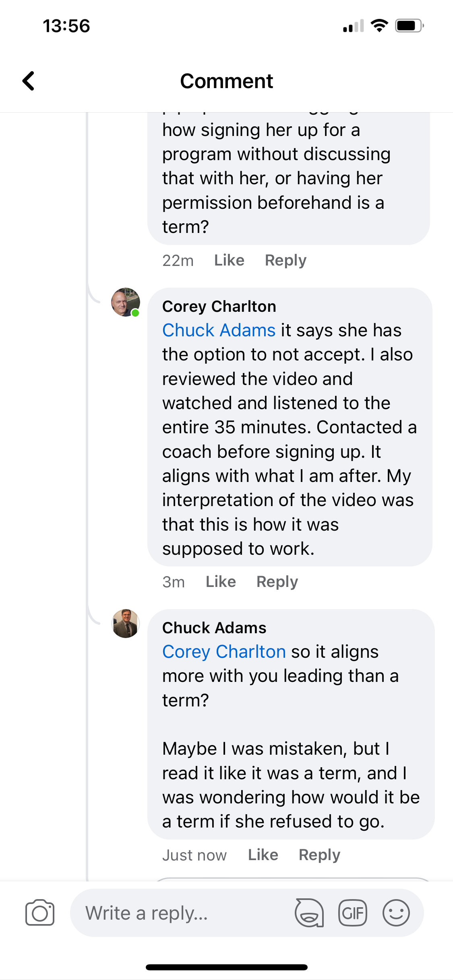453x980 pixels.
Task: Open Chuck Adams' profile picture
Action: [x=126, y=624]
